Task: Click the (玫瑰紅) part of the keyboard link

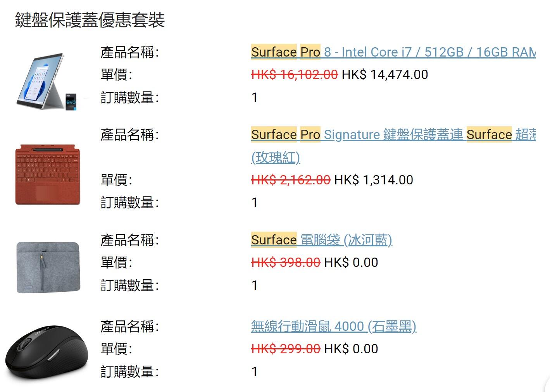Action: [276, 158]
